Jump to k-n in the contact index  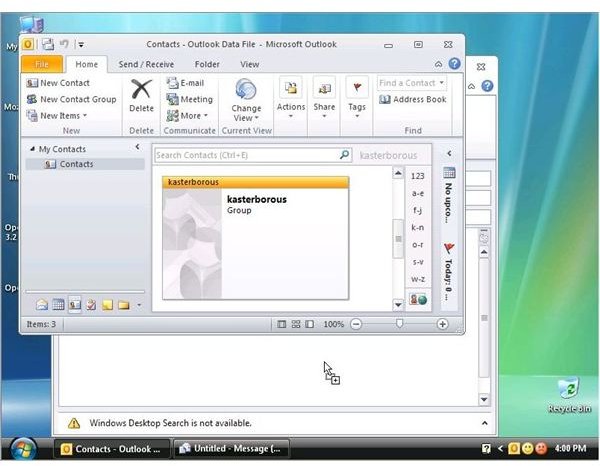pyautogui.click(x=417, y=228)
